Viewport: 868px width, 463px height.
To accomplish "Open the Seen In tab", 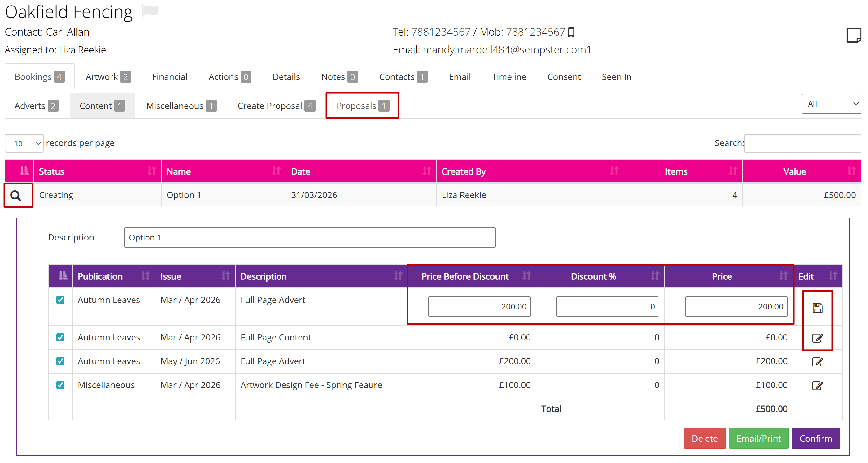I will click(616, 77).
